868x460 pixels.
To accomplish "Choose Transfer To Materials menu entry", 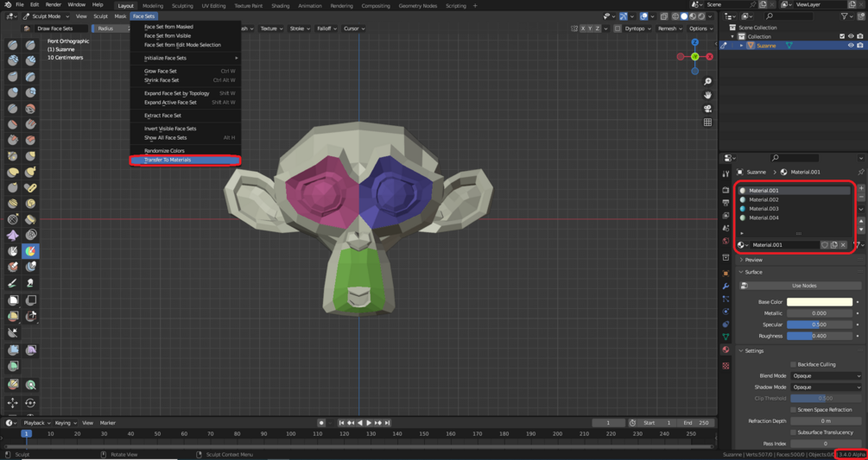I will pos(185,160).
